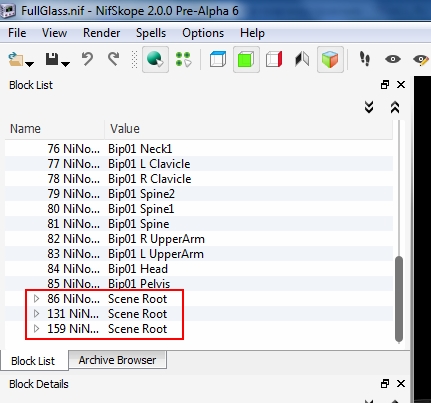Viewport: 431px width, 403px height.
Task: Click the redo arrow icon
Action: [x=114, y=59]
